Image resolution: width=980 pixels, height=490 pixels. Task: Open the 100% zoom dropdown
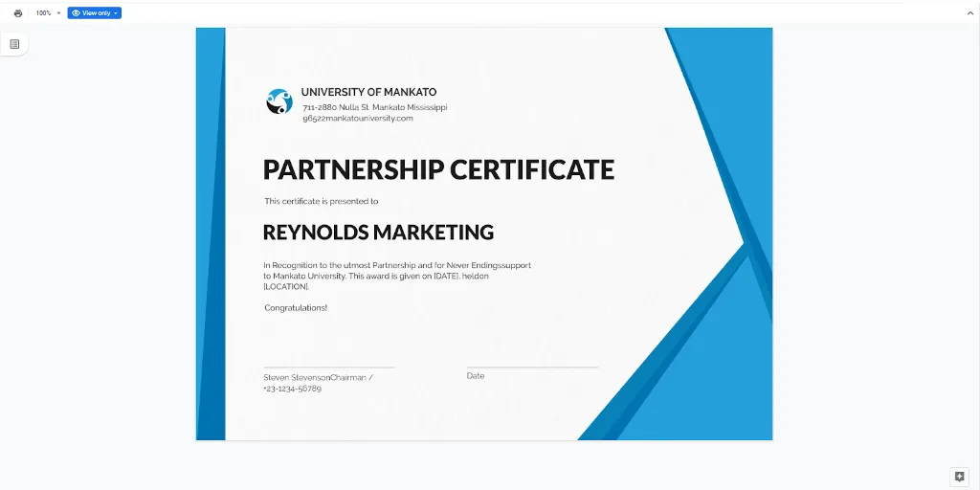point(48,13)
